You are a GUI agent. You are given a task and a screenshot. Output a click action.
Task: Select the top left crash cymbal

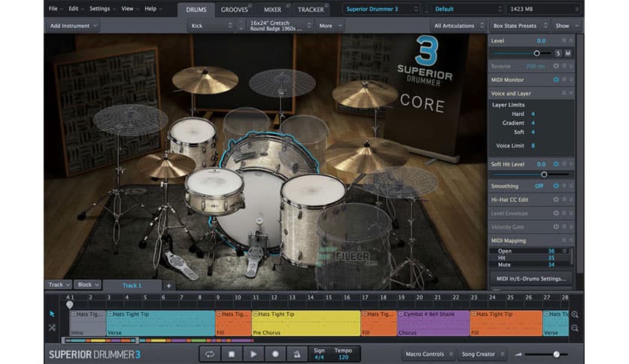point(205,79)
